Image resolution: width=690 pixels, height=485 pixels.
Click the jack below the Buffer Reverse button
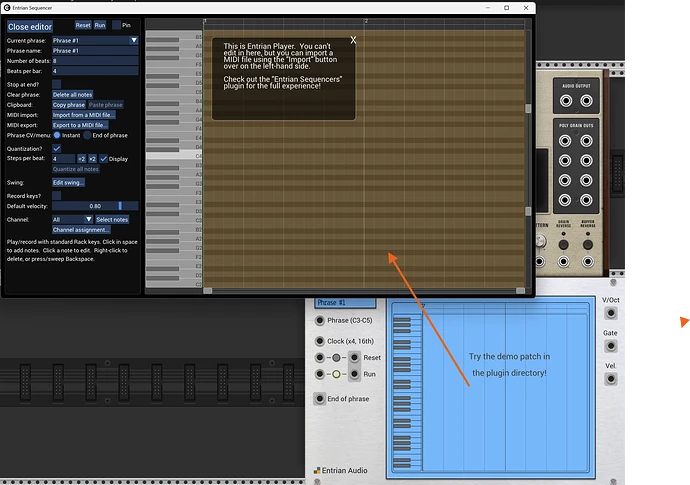coord(587,262)
